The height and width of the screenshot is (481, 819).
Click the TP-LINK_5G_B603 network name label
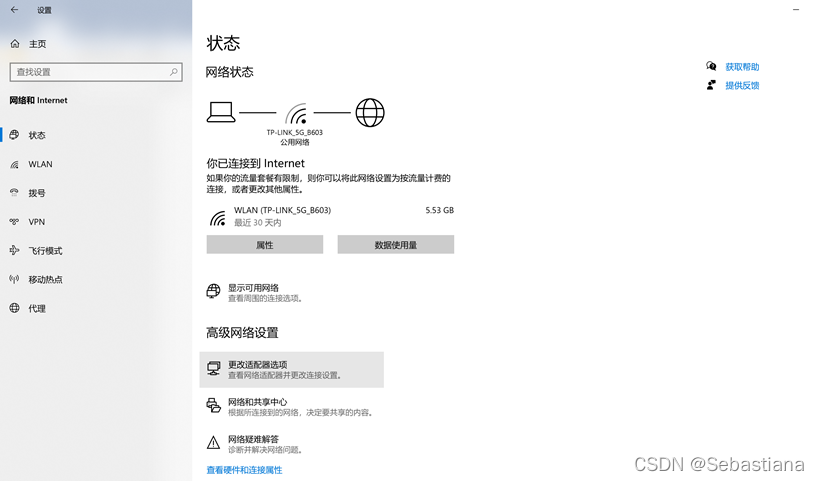pyautogui.click(x=295, y=132)
